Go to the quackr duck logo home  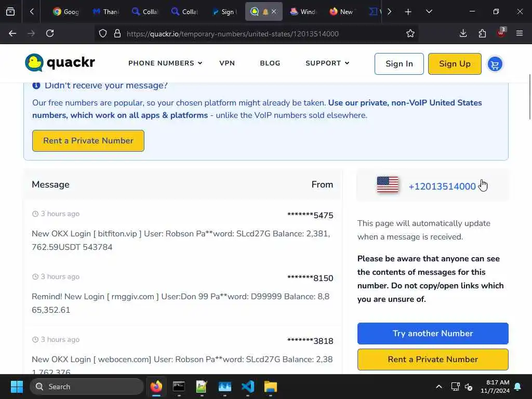[x=60, y=63]
